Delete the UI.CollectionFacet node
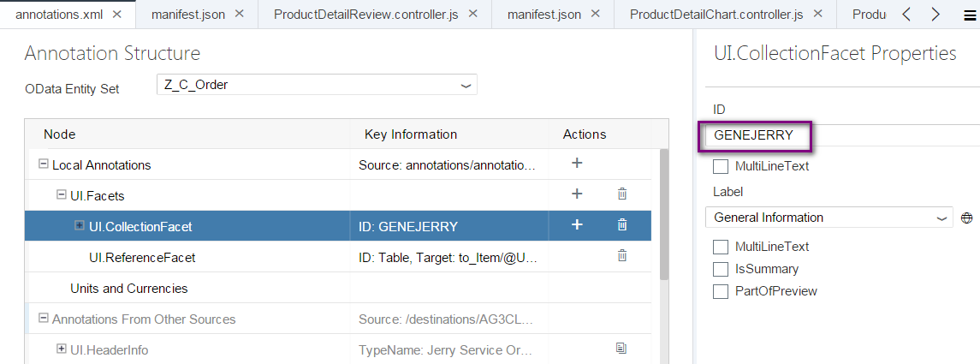 622,224
